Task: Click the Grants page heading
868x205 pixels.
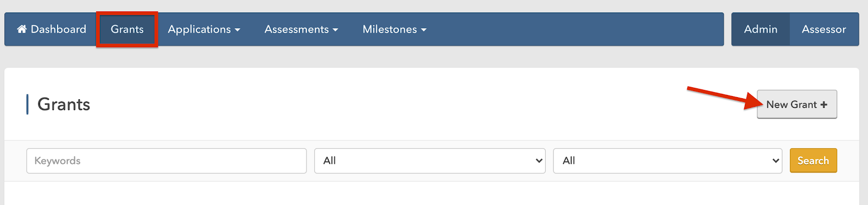Action: click(x=64, y=104)
